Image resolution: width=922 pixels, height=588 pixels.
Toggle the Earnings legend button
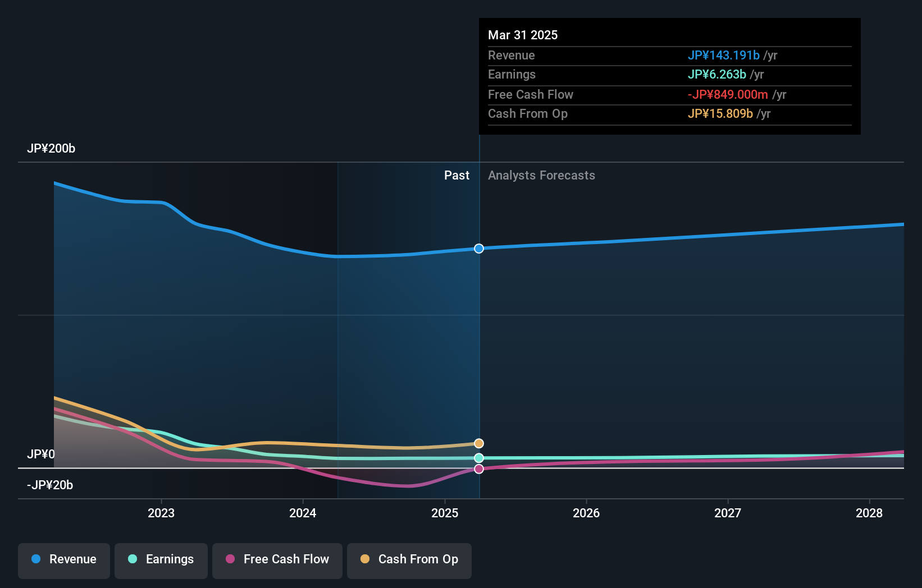pyautogui.click(x=161, y=561)
